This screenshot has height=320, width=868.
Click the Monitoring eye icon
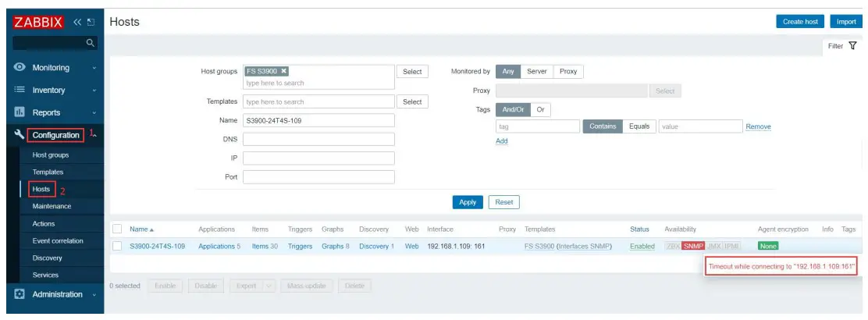click(x=20, y=68)
